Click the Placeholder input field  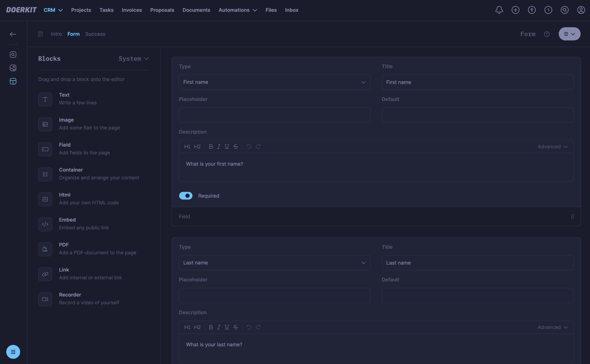click(274, 115)
